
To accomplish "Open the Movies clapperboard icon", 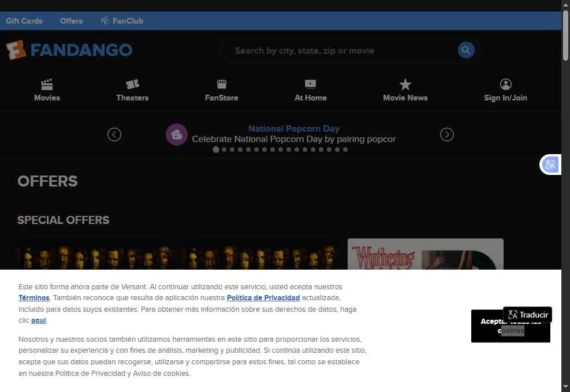I will coord(47,84).
